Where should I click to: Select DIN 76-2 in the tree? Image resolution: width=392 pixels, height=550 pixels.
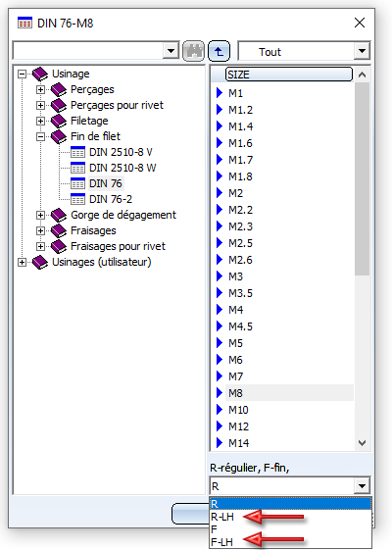click(x=111, y=199)
